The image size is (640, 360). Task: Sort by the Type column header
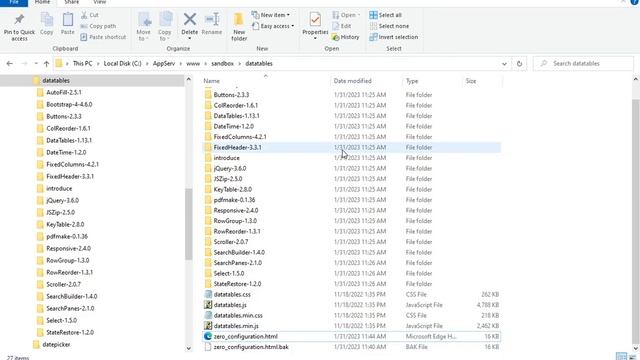point(432,81)
